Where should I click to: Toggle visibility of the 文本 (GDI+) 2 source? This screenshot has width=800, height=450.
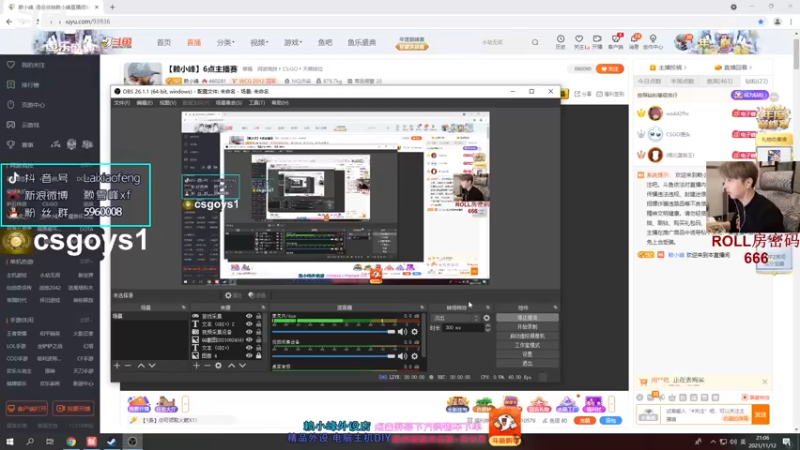[249, 324]
